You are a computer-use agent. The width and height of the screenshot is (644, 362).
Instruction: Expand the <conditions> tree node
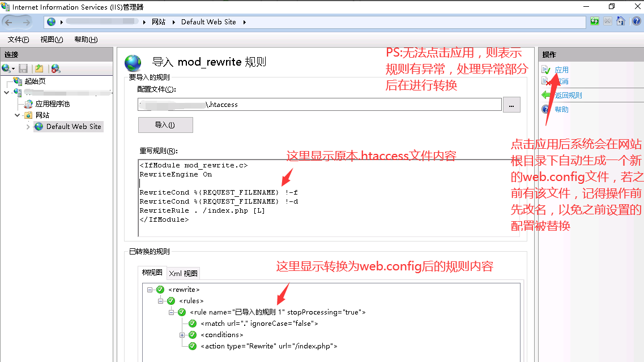pos(182,335)
